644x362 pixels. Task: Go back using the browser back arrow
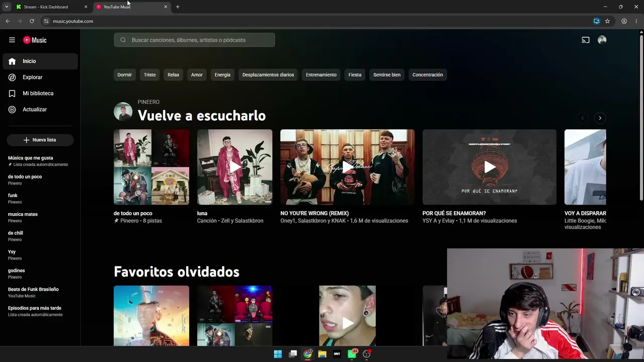[8, 21]
